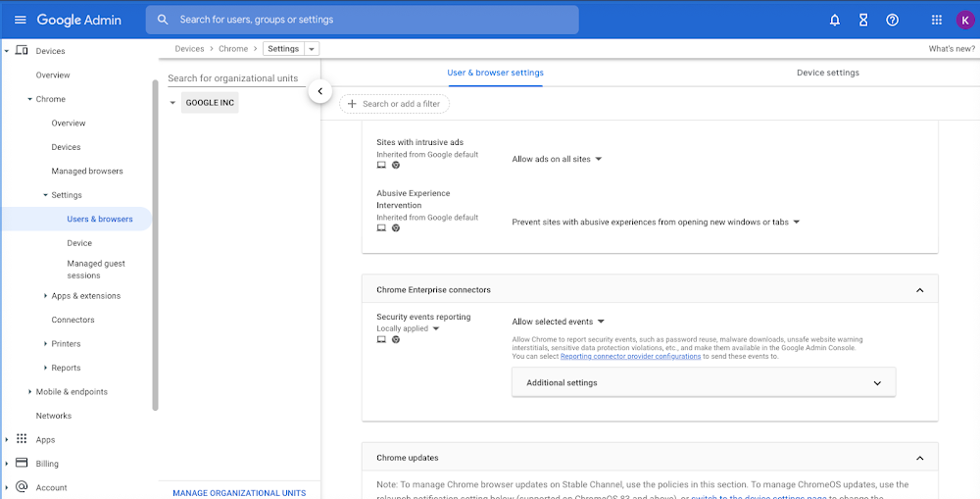Click the Search or add a filter box

(x=394, y=104)
